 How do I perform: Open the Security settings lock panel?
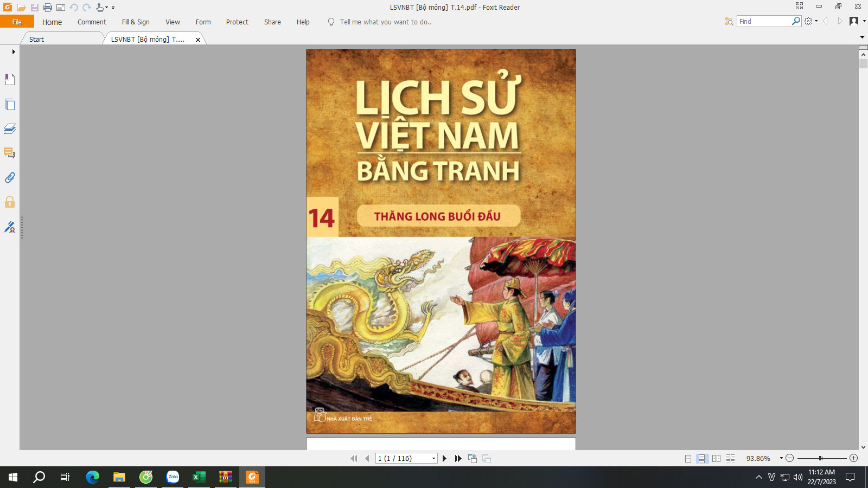click(x=10, y=202)
